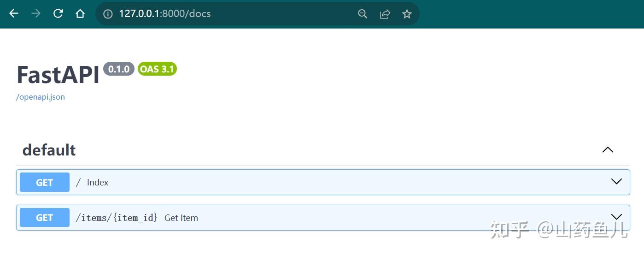Image resolution: width=644 pixels, height=256 pixels.
Task: Click the GET badge of the Get Item endpoint
Action: [45, 218]
